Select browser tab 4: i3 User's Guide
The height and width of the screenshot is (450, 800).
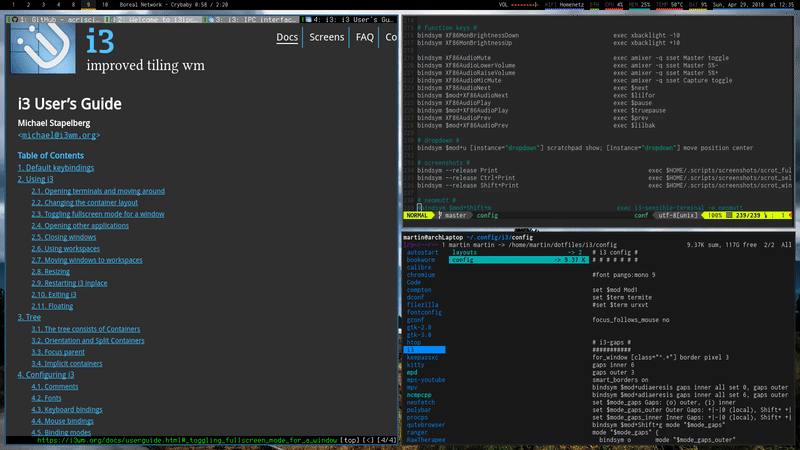click(x=349, y=19)
